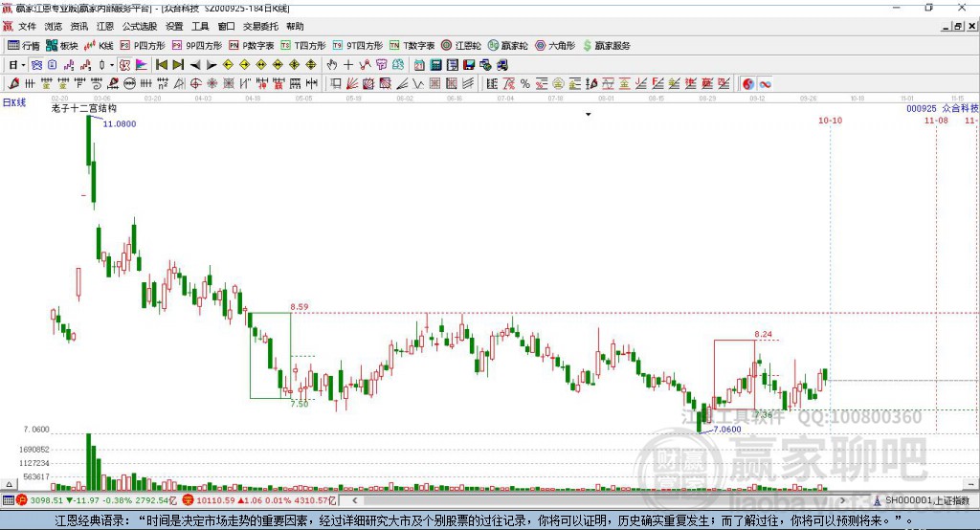Select the n² square number tool
Screen dimensions: 980x530
pos(163,84)
